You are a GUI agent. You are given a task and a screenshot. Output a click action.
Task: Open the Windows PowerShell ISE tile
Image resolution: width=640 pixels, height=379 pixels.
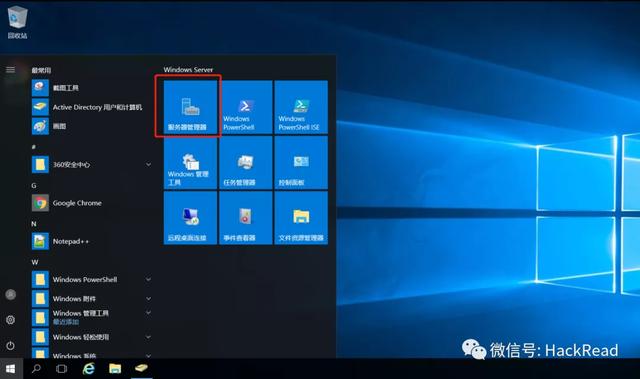[x=301, y=107]
